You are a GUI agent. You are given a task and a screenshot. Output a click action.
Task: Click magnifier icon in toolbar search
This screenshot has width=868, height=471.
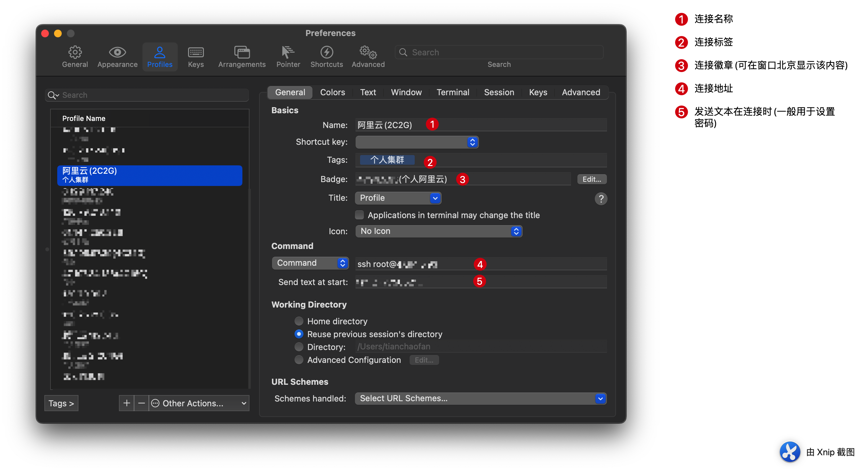pos(403,52)
